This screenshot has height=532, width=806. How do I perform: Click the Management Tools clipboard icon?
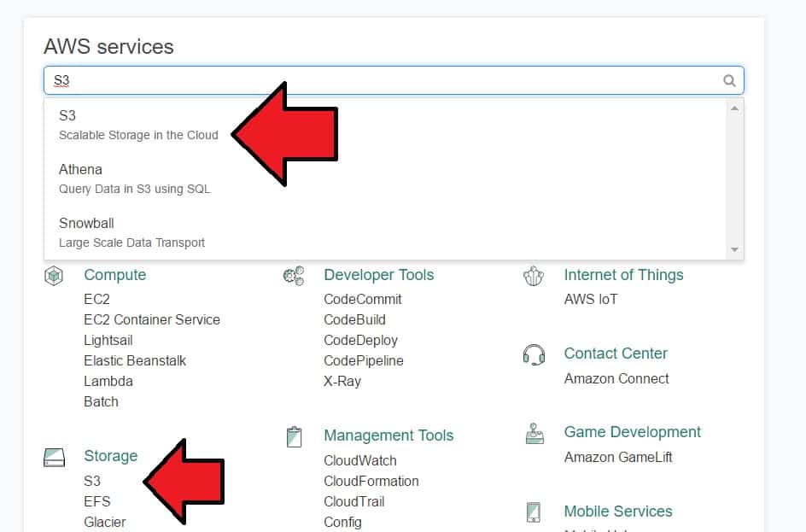tap(294, 437)
